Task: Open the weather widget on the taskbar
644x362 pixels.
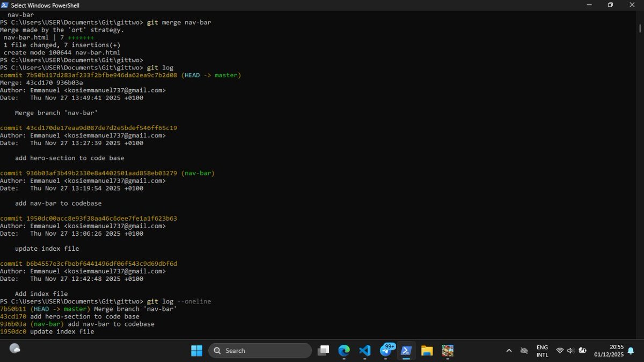Action: (15, 349)
